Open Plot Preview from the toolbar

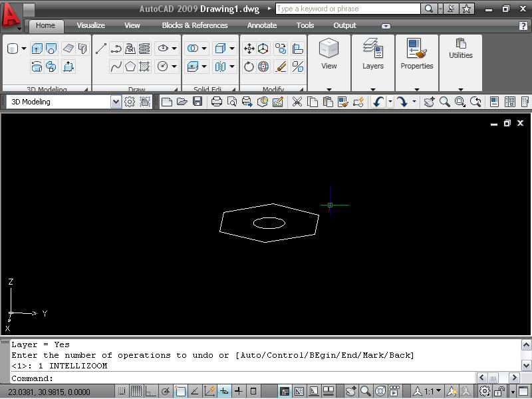pos(232,102)
